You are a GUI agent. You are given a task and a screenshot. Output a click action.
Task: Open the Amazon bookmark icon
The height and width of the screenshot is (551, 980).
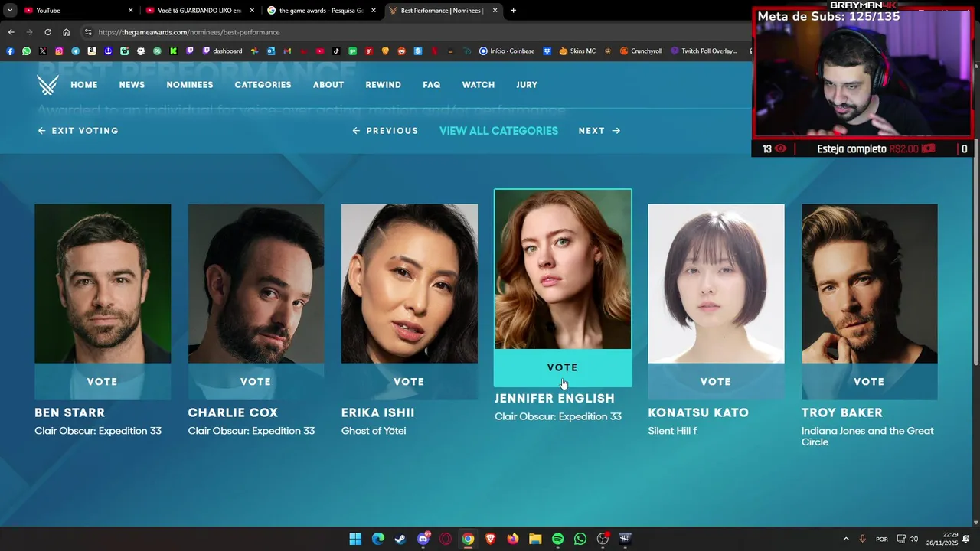point(92,51)
